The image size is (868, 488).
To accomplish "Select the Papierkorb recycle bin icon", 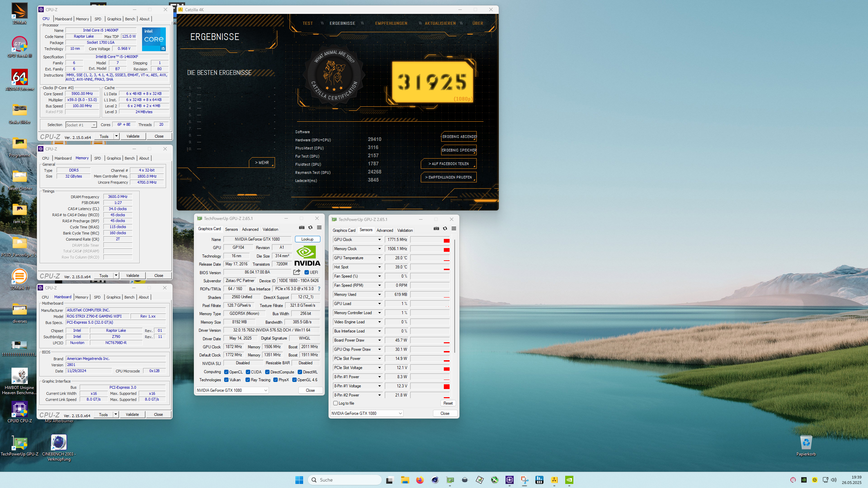I will 806,445.
